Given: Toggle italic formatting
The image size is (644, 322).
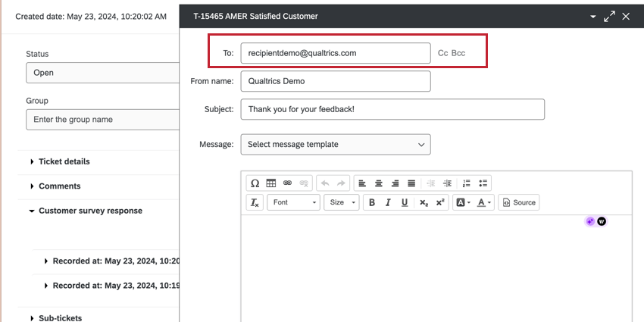Looking at the screenshot, I should 388,202.
